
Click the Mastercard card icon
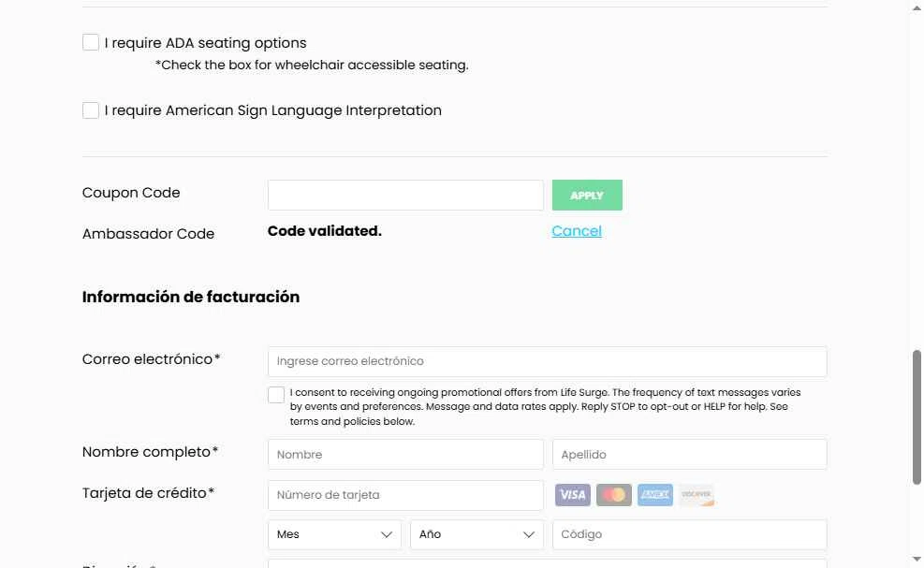614,495
